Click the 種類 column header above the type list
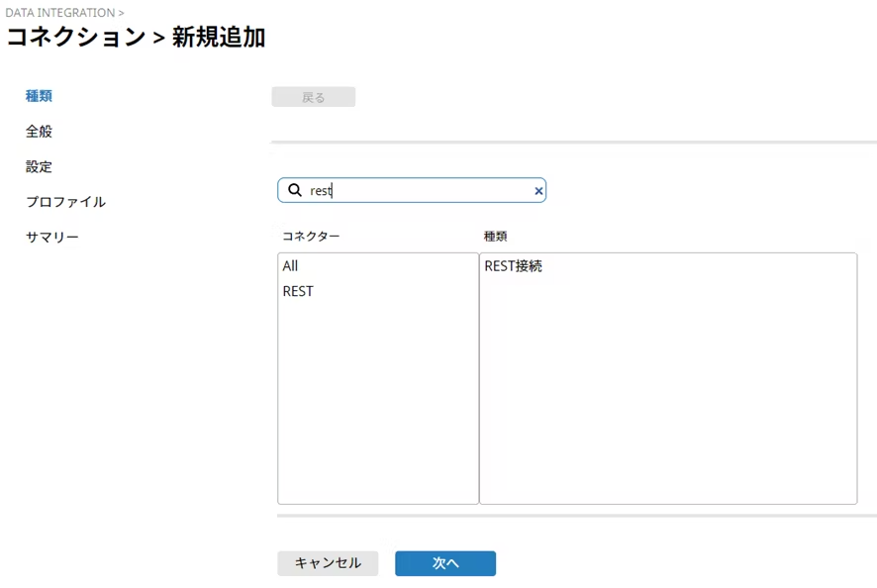The image size is (877, 588). tap(495, 237)
